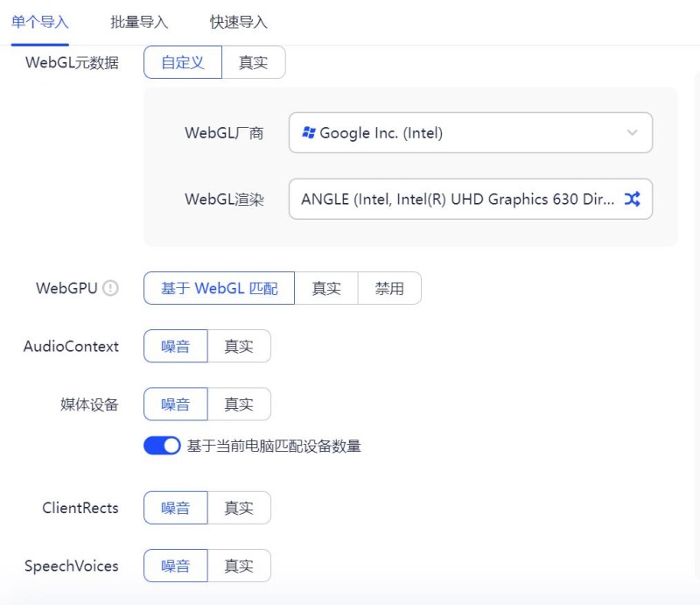The height and width of the screenshot is (605, 700).
Task: Select 噪音 for 媒体设备
Action: tap(176, 405)
